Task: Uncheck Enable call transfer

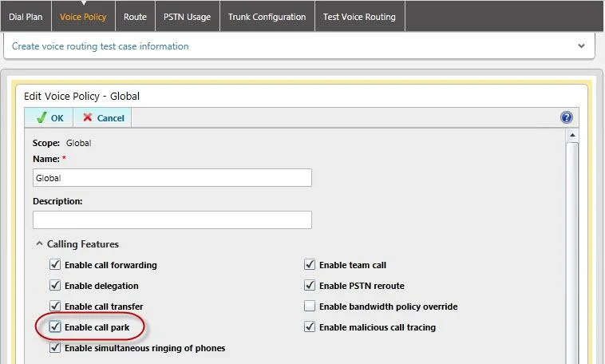Action: tap(55, 306)
